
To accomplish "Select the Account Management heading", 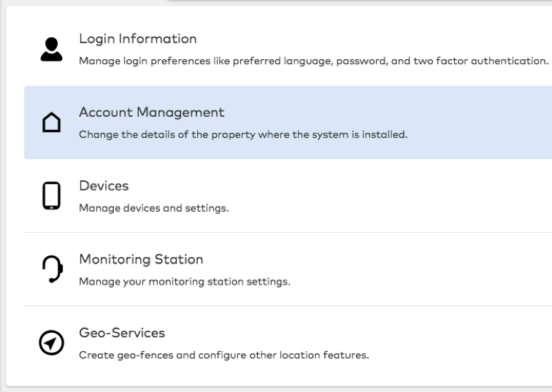I will click(x=151, y=112).
